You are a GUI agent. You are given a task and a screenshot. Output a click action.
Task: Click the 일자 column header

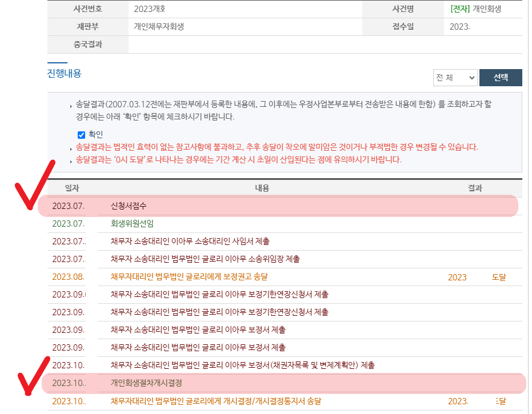(x=72, y=188)
